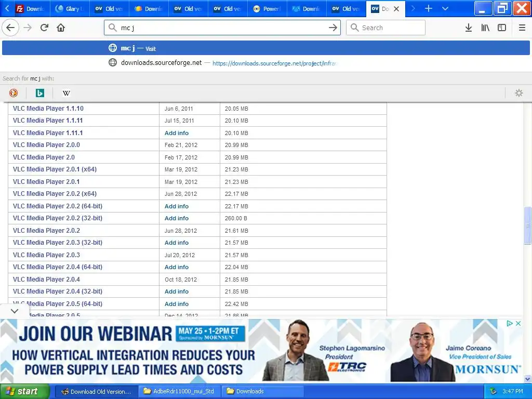Screen dimensions: 532x399
Task: Click the magnifier icon in the search box
Action: 354,28
